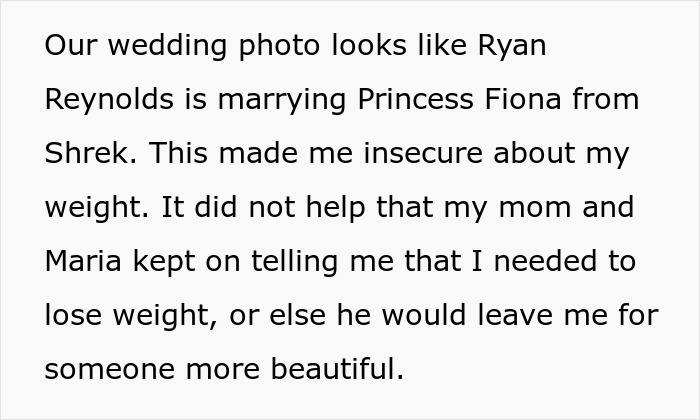This screenshot has width=700, height=420.
Task: Click the word "Our" at the paragraph start
Action: [x=67, y=46]
